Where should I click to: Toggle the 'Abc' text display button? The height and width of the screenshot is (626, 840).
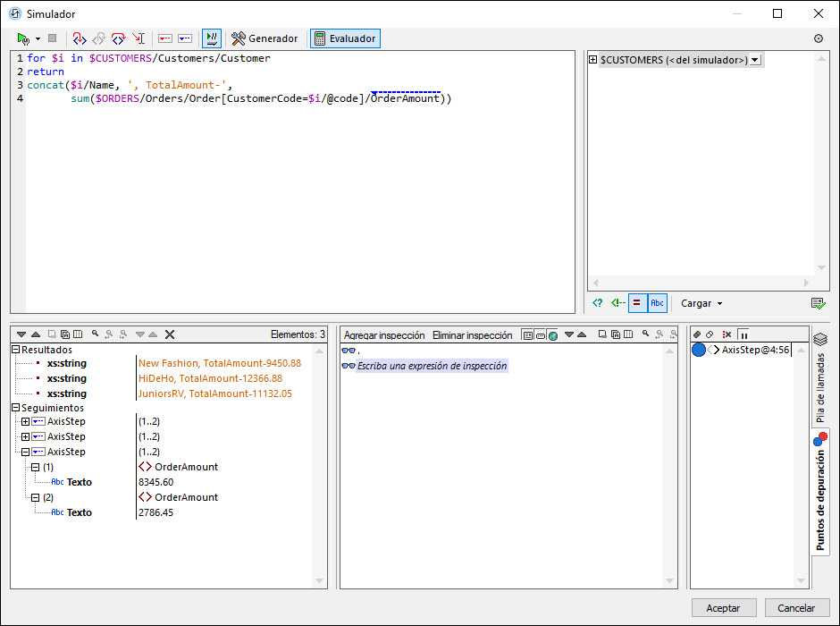(x=657, y=303)
